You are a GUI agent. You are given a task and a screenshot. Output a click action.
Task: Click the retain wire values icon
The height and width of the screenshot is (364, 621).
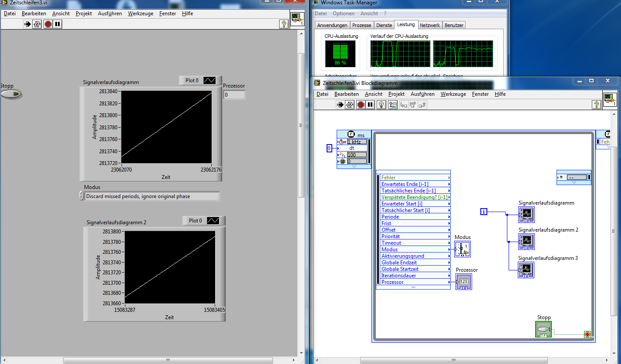393,104
